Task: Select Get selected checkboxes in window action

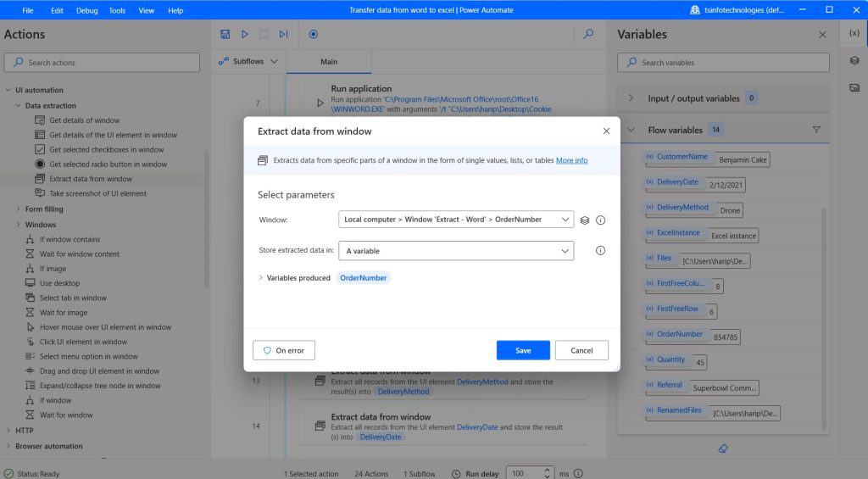Action: coord(106,149)
